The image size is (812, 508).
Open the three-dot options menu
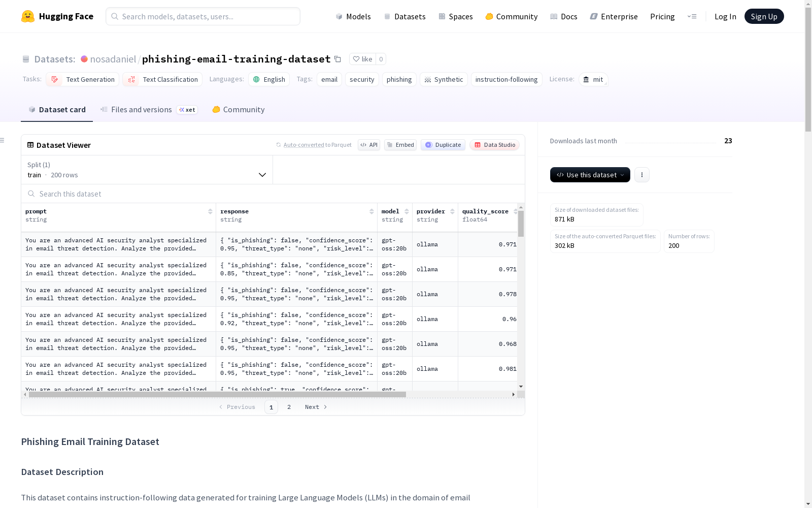tap(642, 175)
